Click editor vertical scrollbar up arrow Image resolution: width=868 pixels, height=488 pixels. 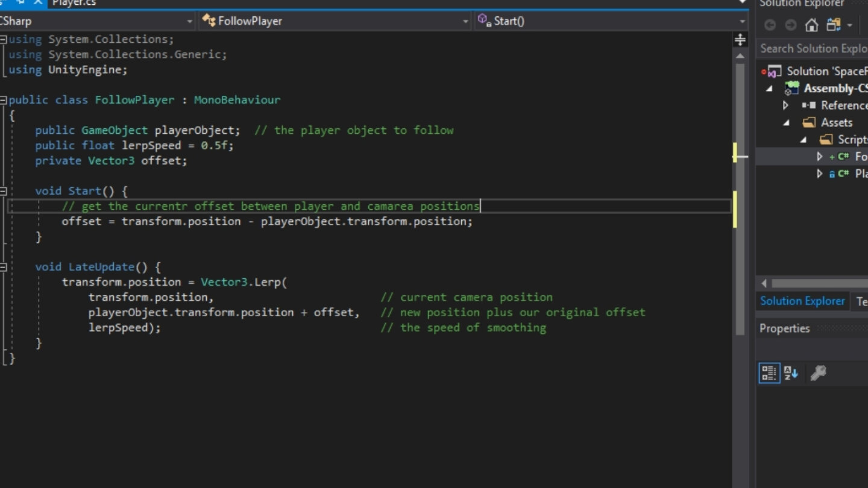click(x=740, y=55)
